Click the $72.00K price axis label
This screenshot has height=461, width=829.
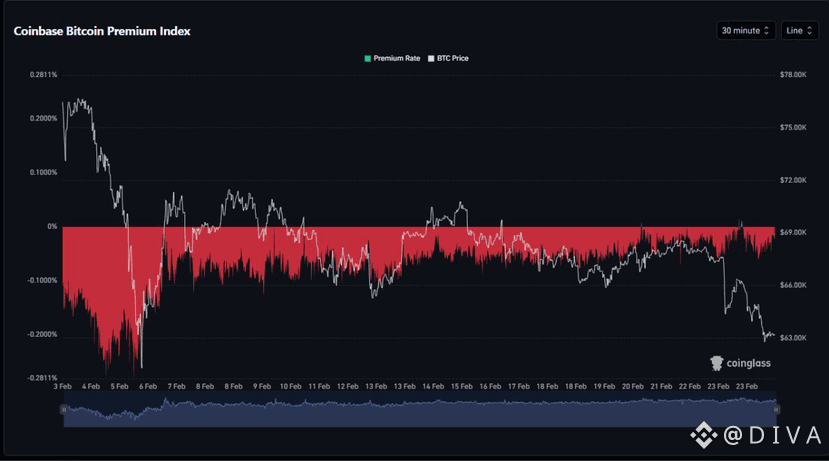coord(793,180)
